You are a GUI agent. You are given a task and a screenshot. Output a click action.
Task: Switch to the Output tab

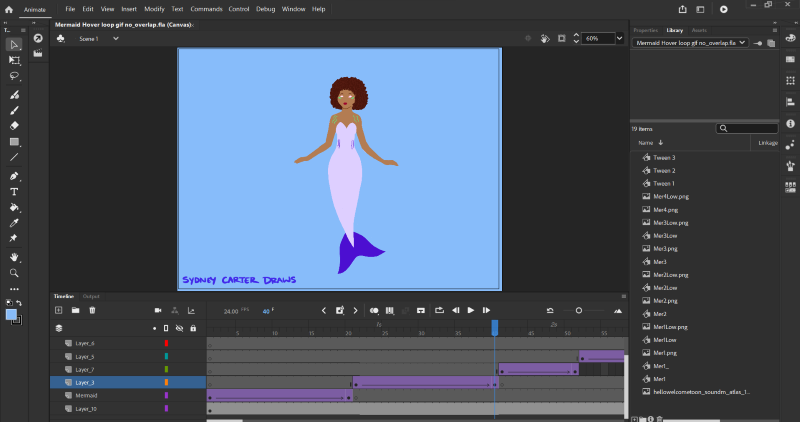[x=91, y=296]
